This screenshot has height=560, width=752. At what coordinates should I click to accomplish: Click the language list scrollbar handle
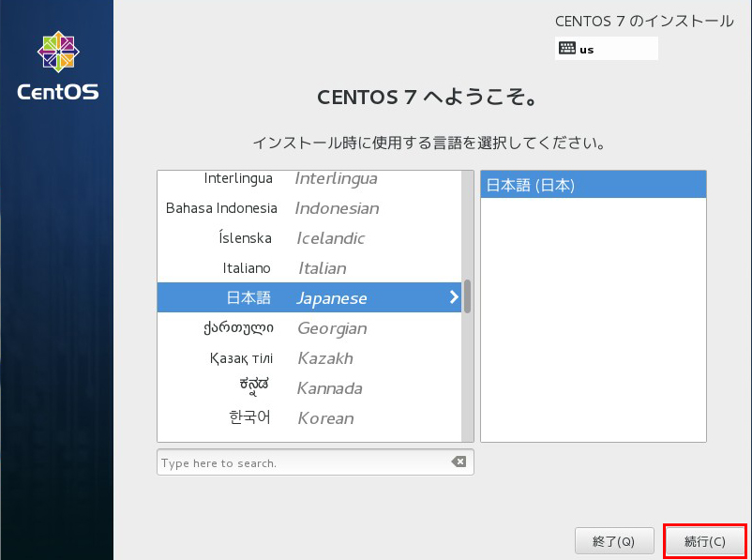[467, 296]
